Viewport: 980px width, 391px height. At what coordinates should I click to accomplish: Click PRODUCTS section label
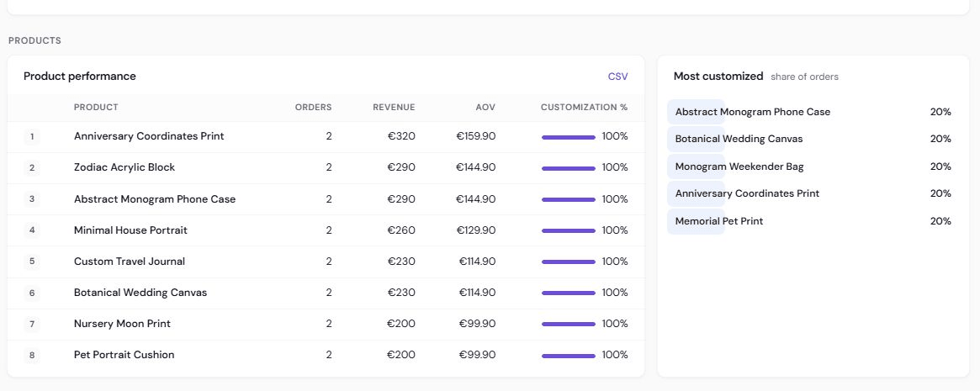pos(34,41)
